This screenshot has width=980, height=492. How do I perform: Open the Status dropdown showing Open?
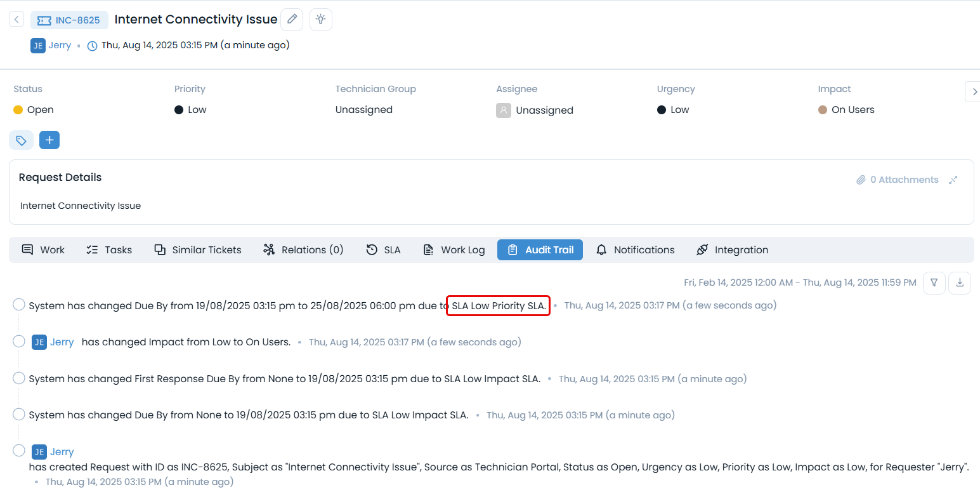(40, 110)
